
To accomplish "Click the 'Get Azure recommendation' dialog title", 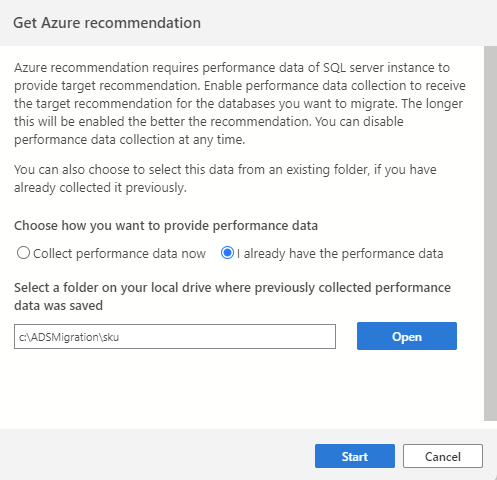I will tap(107, 23).
